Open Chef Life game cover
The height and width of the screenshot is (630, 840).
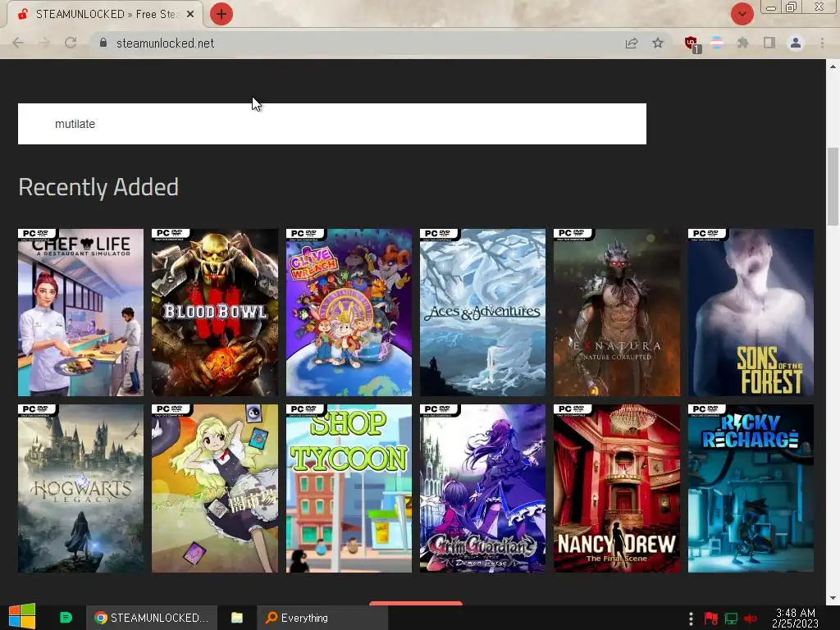[x=81, y=313]
